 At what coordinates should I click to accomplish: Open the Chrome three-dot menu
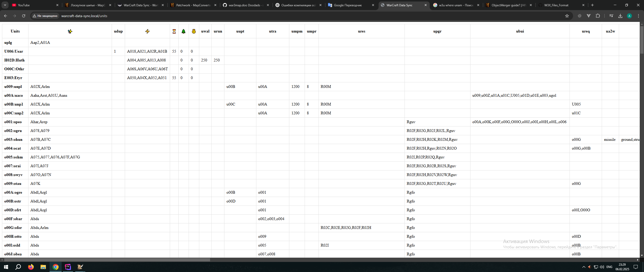[638, 16]
